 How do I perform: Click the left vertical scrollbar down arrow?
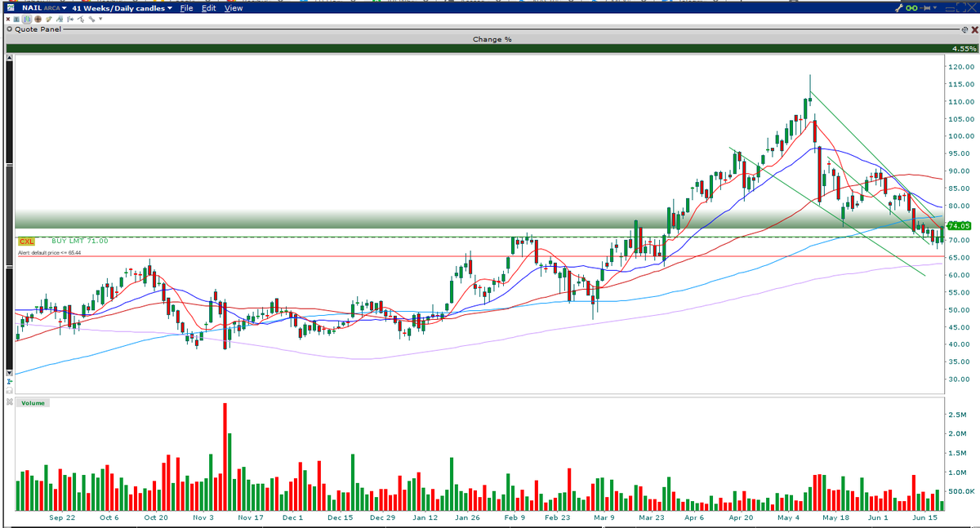(10, 372)
